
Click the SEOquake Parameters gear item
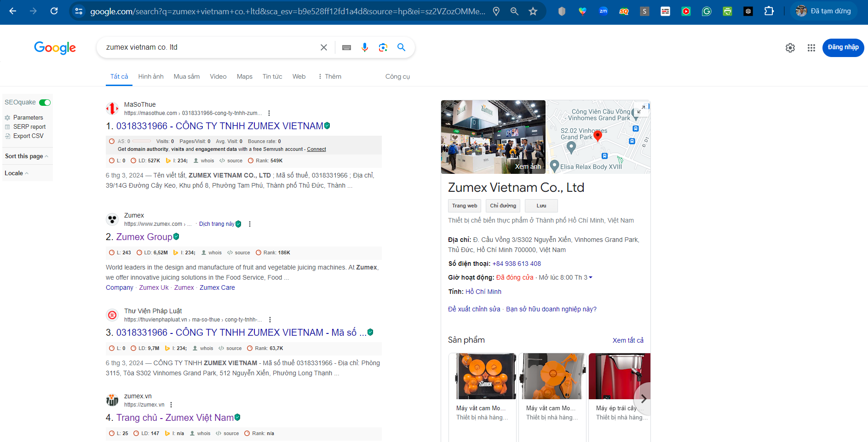tap(24, 118)
